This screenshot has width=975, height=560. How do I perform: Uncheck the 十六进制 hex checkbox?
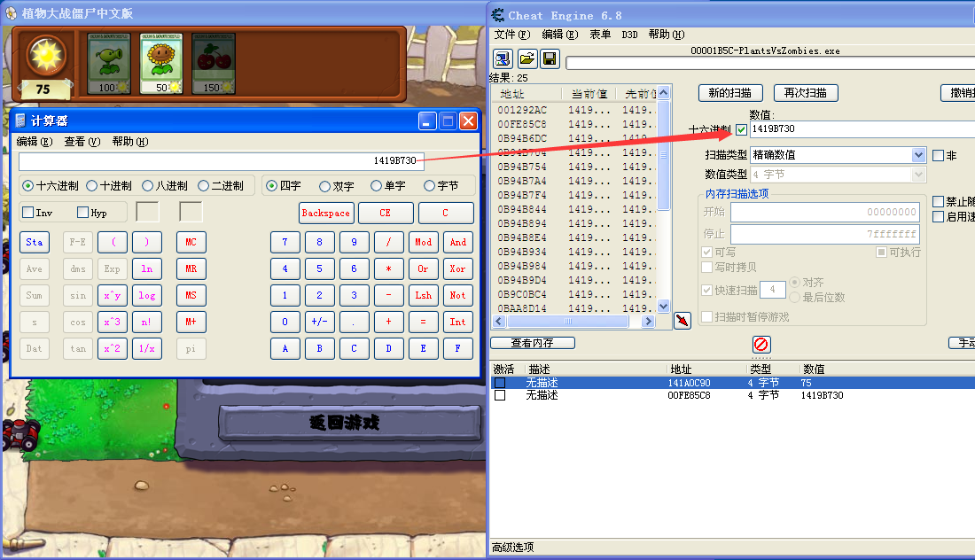point(741,129)
